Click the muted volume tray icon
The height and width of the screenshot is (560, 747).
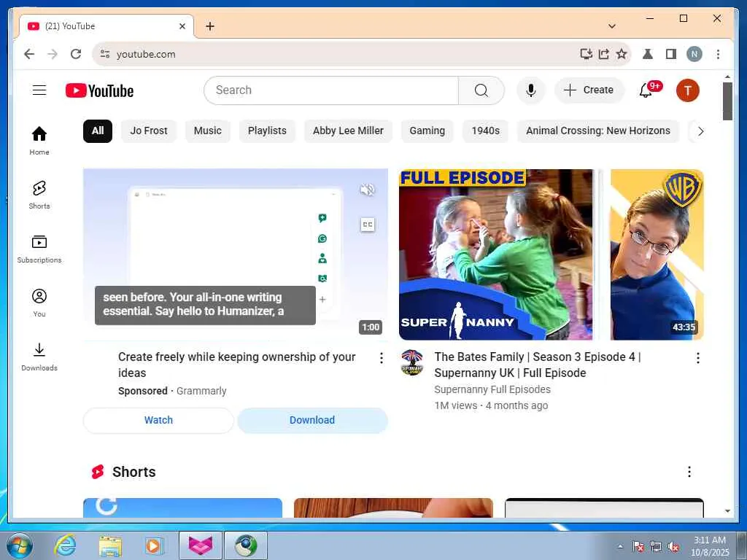(x=673, y=547)
